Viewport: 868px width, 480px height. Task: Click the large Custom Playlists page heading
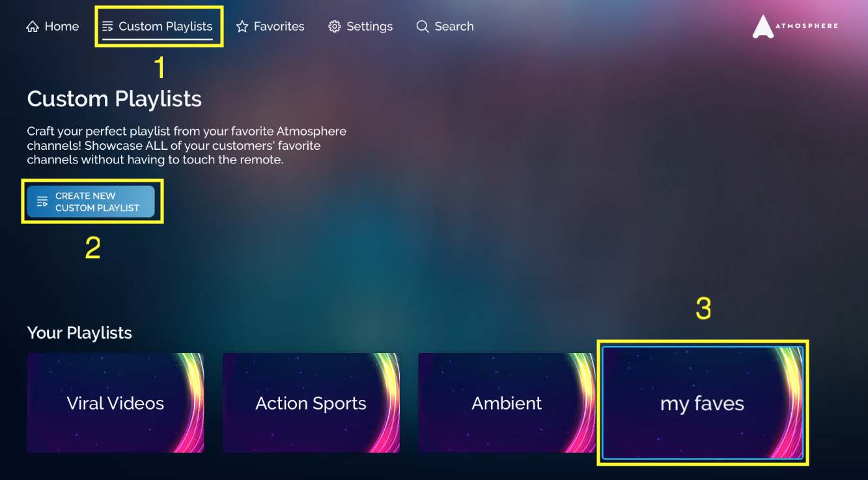(115, 99)
